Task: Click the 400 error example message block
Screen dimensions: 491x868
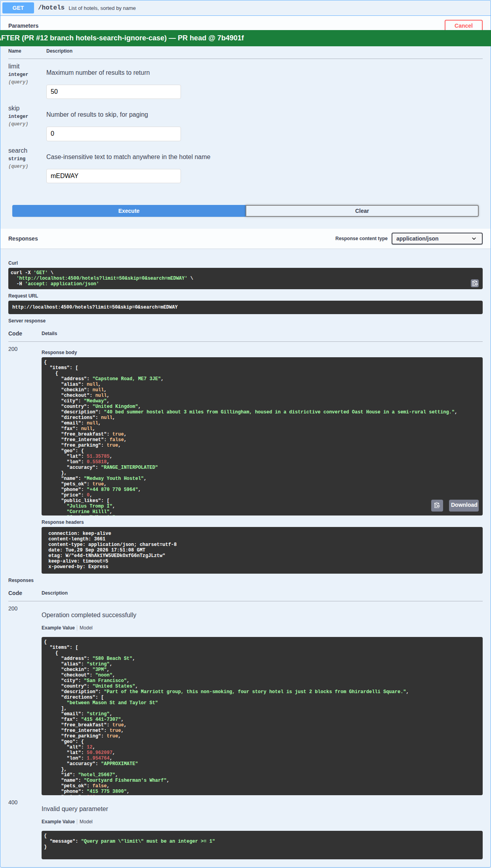Action: [x=262, y=845]
